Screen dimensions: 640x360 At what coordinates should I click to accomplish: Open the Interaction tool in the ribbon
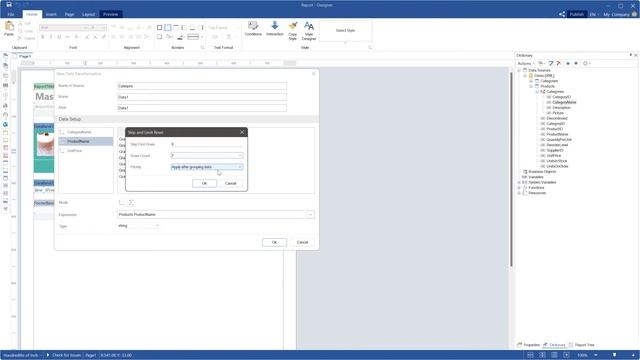pyautogui.click(x=275, y=29)
